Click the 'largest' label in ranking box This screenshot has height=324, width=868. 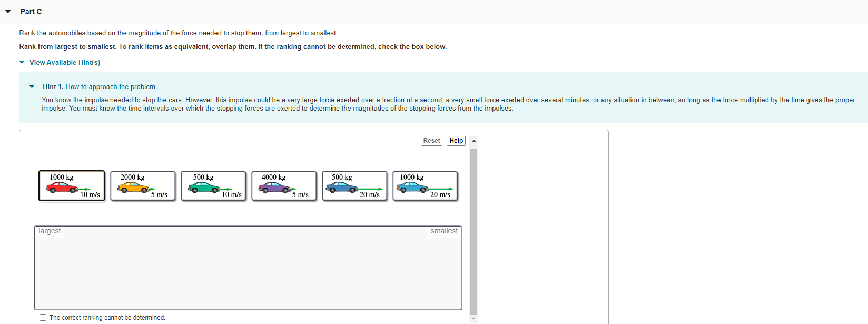[50, 231]
